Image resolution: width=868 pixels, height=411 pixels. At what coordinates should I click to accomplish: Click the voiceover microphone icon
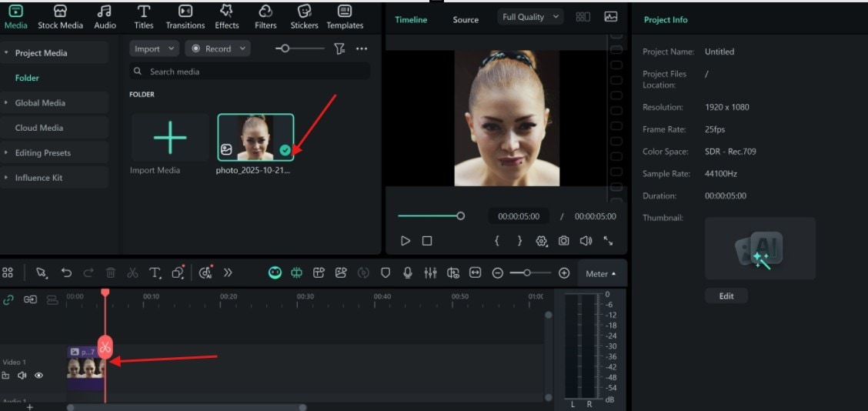[x=408, y=272]
